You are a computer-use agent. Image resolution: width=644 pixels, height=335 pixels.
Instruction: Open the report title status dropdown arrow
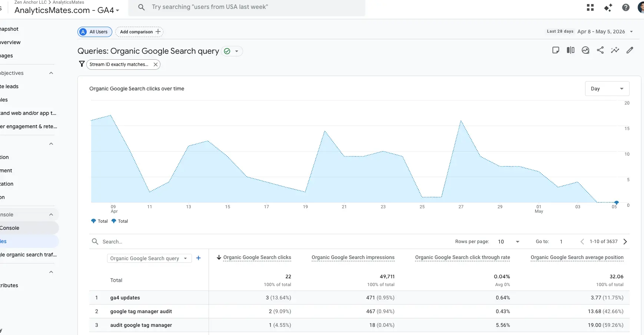pyautogui.click(x=237, y=51)
